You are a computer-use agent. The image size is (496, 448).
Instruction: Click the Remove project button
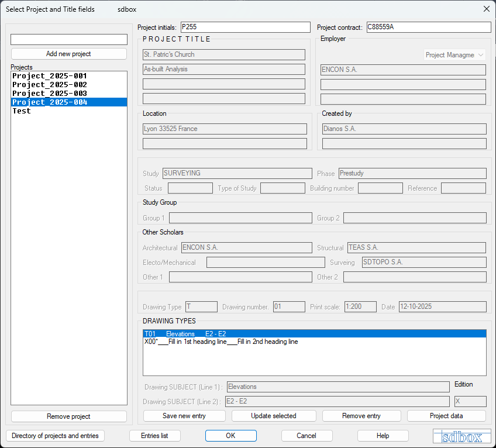point(68,416)
